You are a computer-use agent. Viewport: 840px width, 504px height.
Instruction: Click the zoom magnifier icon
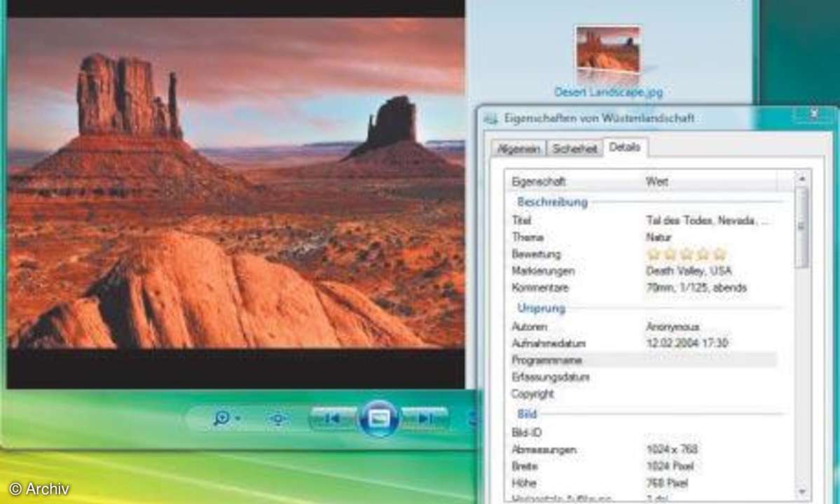pyautogui.click(x=221, y=418)
